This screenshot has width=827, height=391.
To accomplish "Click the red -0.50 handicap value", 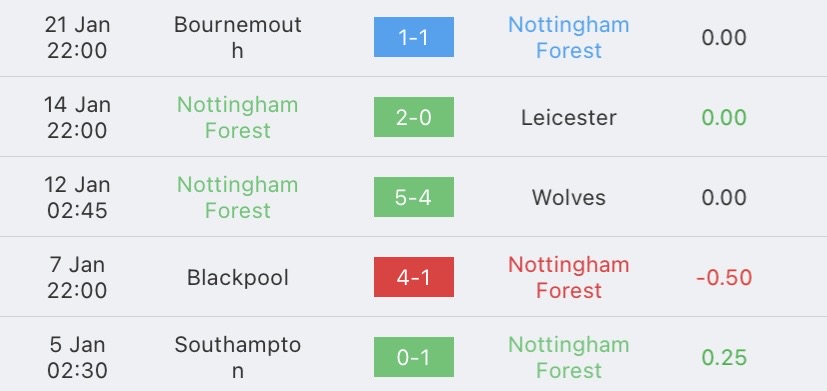I will (x=724, y=278).
